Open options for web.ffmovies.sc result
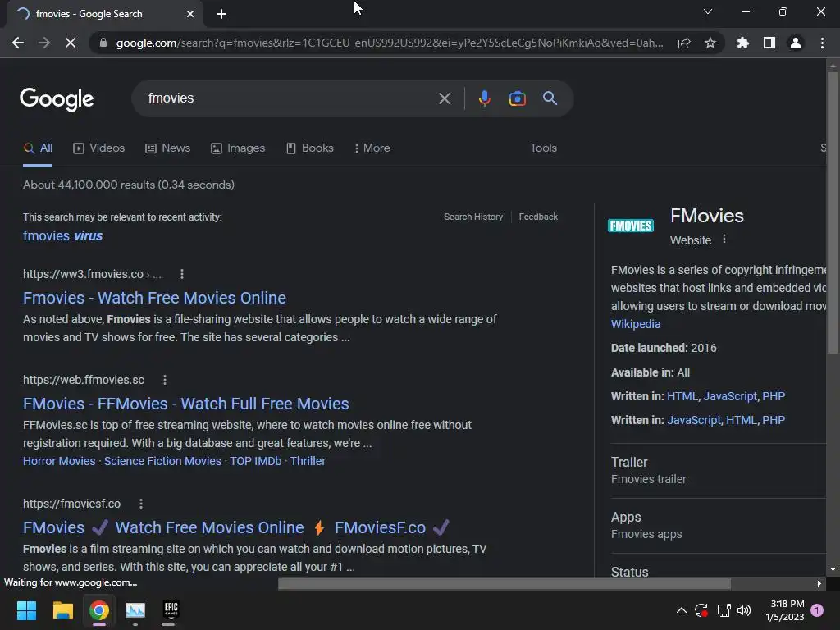Viewport: 840px width, 630px height. (x=164, y=380)
